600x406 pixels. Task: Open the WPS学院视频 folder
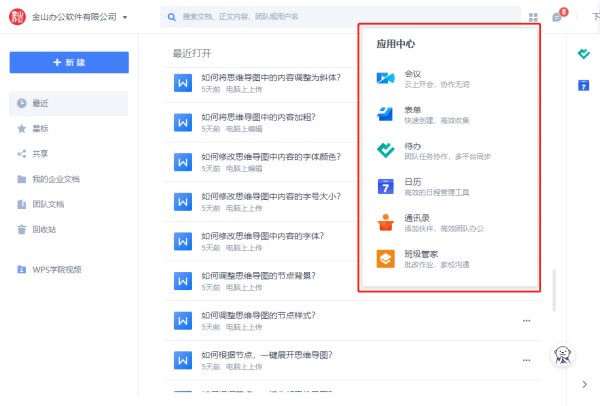(x=68, y=270)
